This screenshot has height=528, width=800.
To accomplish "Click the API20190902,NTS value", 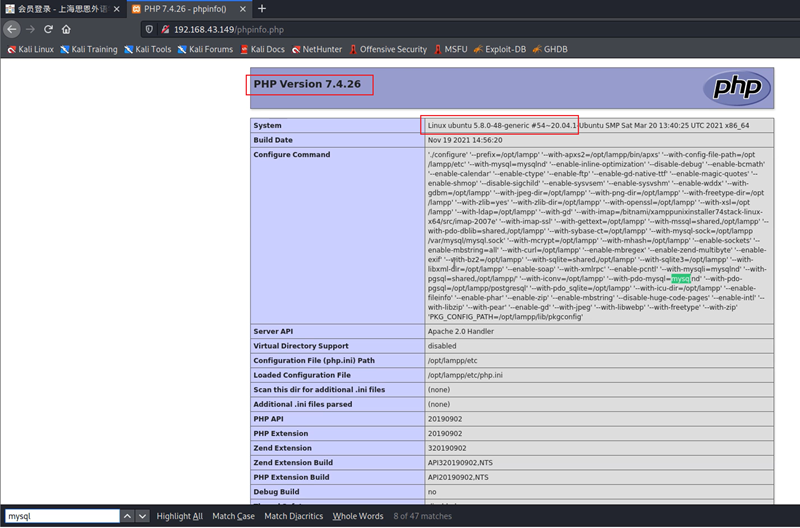I will point(458,477).
